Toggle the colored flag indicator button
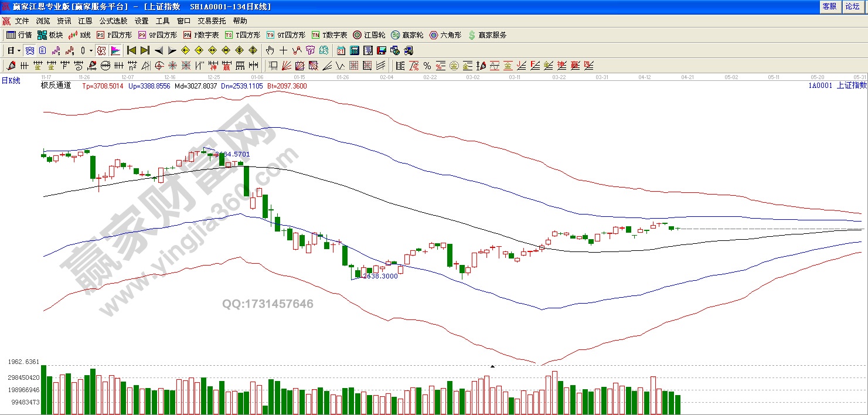Image resolution: width=868 pixels, height=415 pixels. (x=115, y=50)
